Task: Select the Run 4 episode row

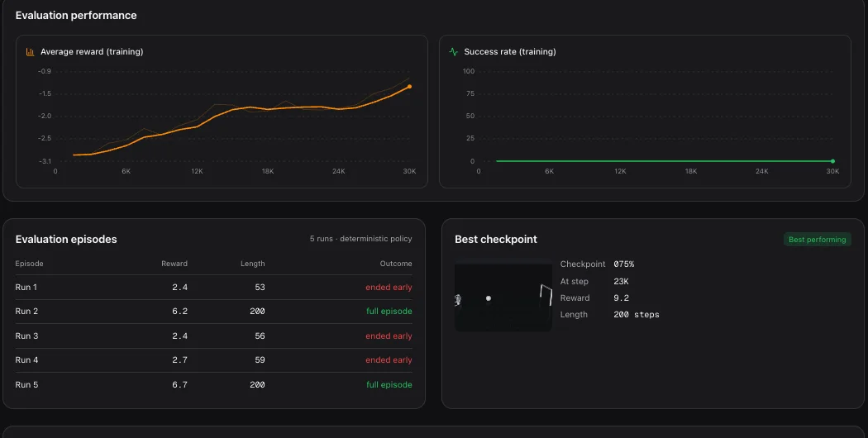Action: pyautogui.click(x=213, y=360)
